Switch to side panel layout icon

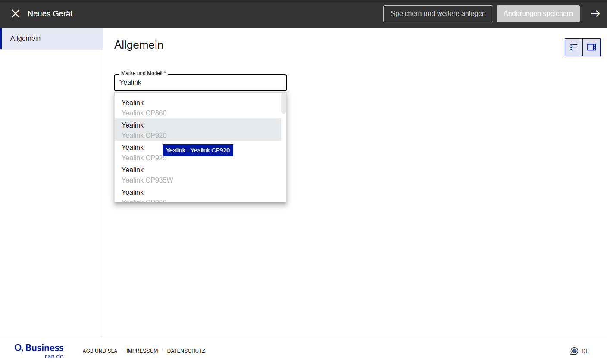click(x=591, y=47)
